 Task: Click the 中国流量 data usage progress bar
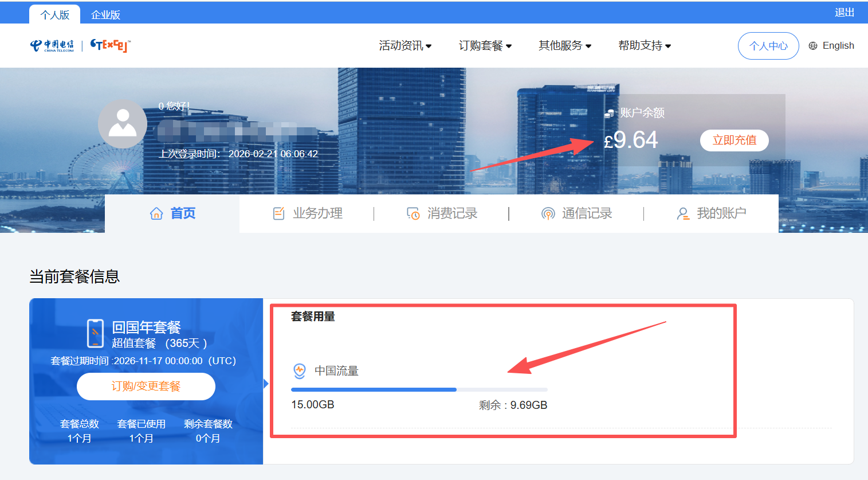tap(419, 390)
